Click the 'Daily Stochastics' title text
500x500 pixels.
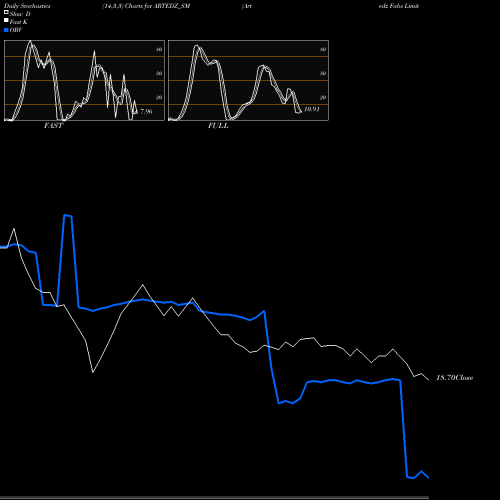point(27,6)
